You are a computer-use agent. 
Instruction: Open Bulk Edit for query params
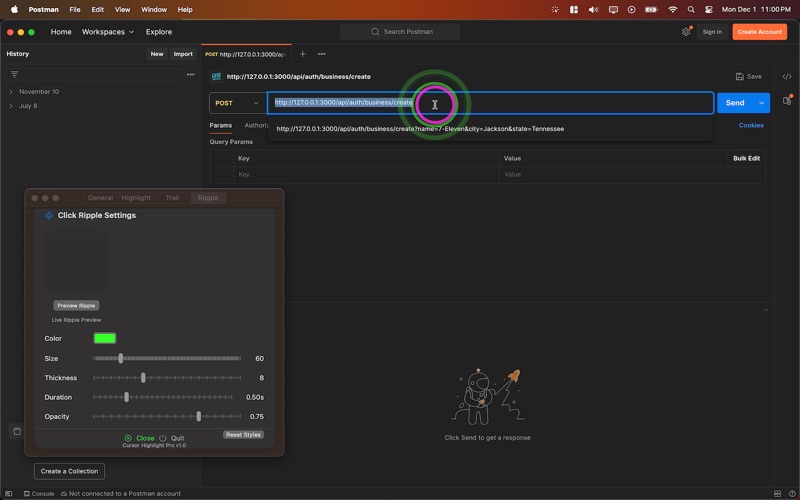pyautogui.click(x=746, y=158)
